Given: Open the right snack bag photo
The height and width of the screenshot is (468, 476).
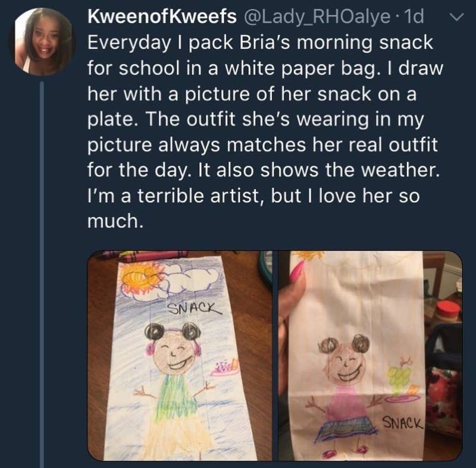Looking at the screenshot, I should click(370, 355).
